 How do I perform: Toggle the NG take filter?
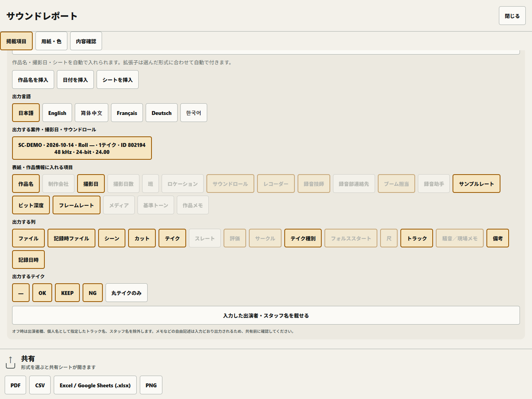(x=93, y=293)
